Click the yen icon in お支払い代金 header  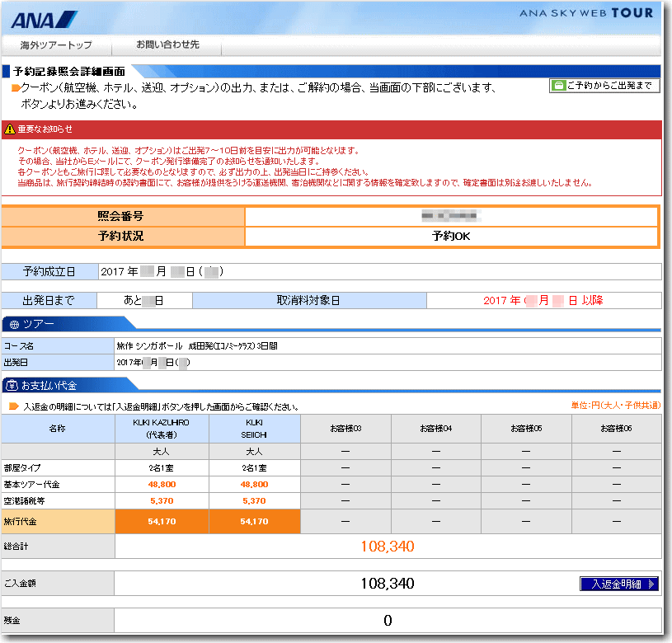coord(12,386)
